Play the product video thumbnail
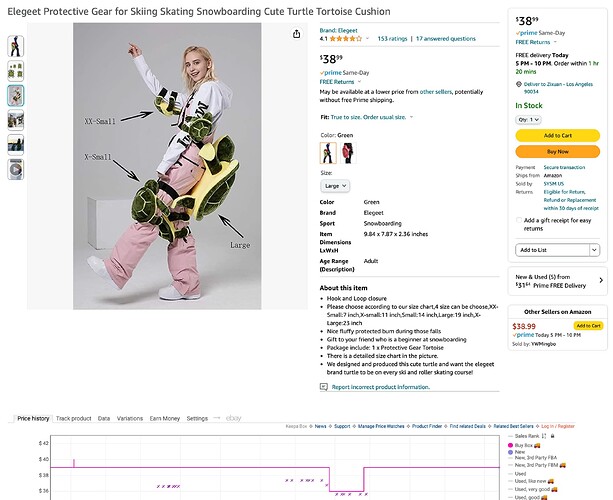The width and height of the screenshot is (613, 500). (x=16, y=169)
